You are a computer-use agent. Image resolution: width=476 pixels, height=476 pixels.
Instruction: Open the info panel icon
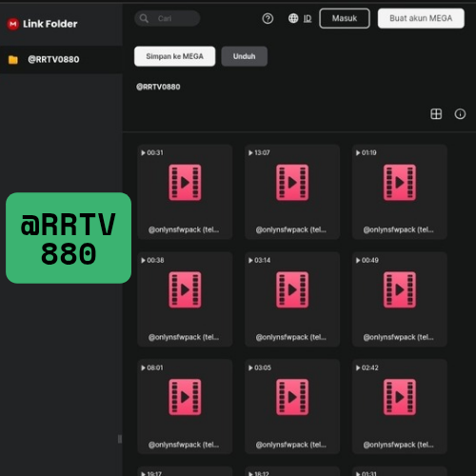460,114
